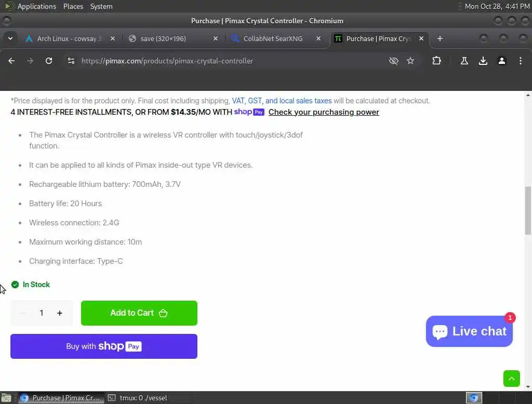Close the Arch Linux cowsay tab
This screenshot has width=532, height=404.
pos(113,38)
